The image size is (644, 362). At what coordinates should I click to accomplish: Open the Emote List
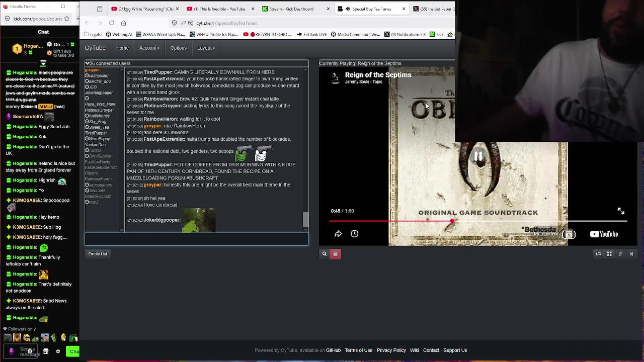(x=98, y=254)
